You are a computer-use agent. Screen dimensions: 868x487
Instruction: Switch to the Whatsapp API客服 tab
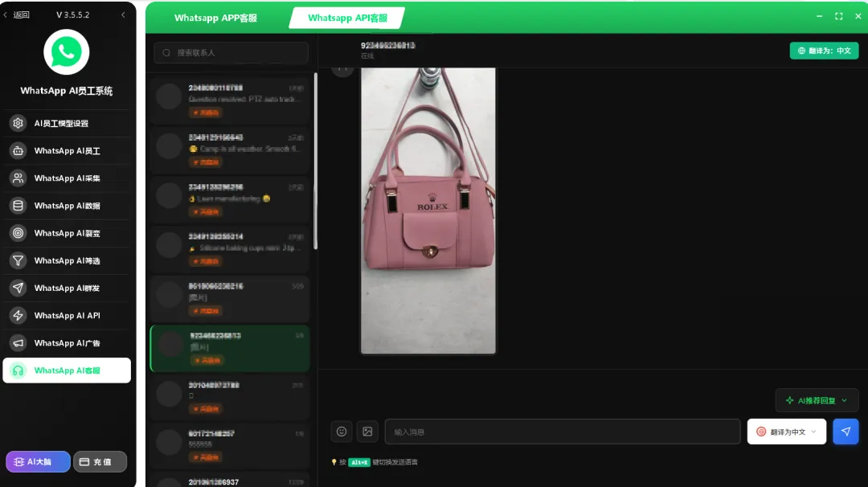coord(347,18)
